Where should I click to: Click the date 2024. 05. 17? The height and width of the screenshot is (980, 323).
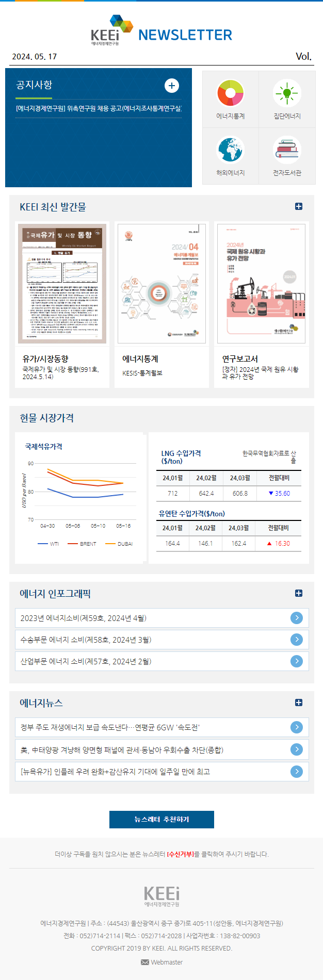coord(35,57)
